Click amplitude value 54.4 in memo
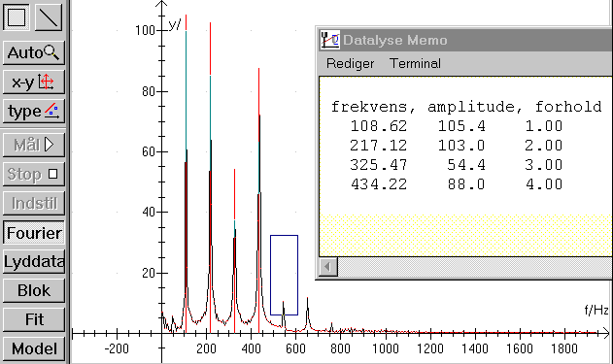This screenshot has width=613, height=364. coord(466,165)
